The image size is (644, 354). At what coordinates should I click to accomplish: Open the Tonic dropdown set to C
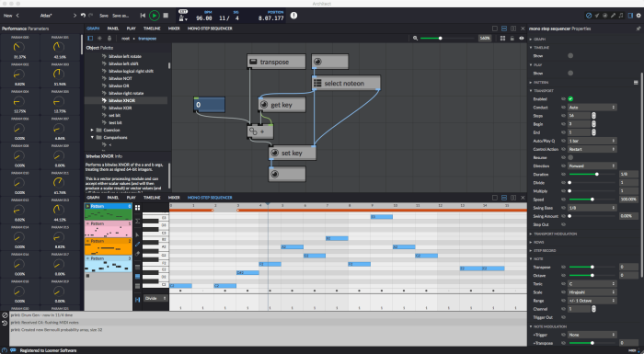(x=592, y=284)
